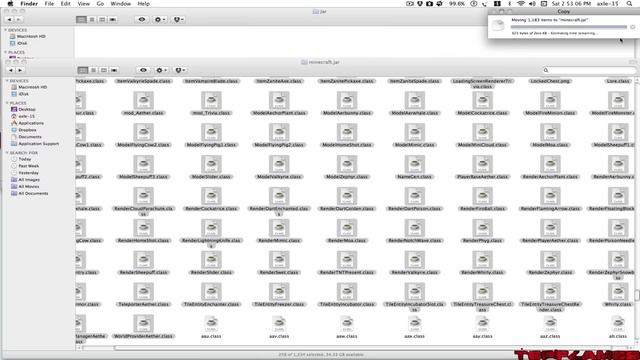Open Spotlight search in menu bar
The height and width of the screenshot is (360, 640).
[x=629, y=4]
